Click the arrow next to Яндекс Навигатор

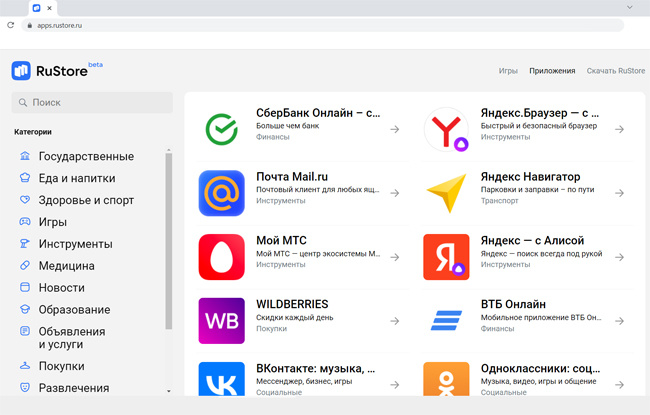click(619, 193)
